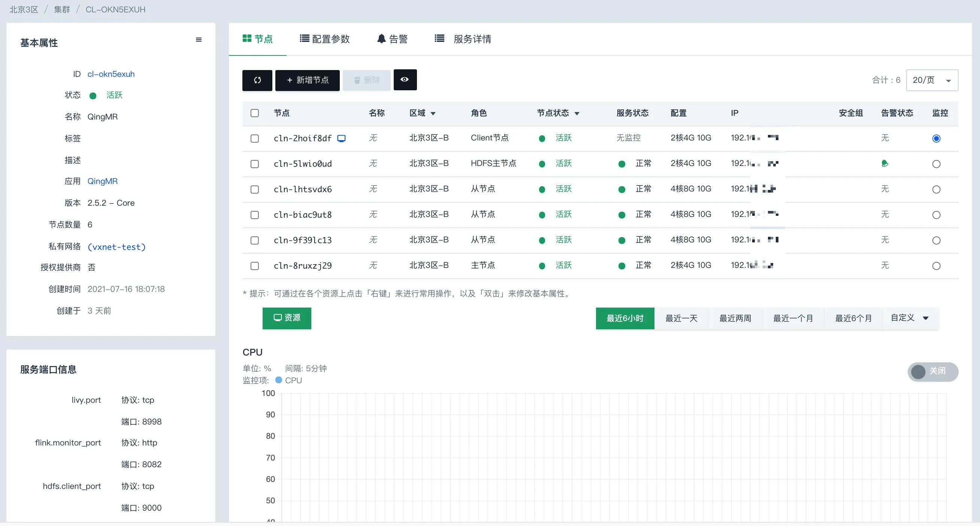Switch to the 服务详情 tab
The image size is (980, 526).
(x=463, y=39)
